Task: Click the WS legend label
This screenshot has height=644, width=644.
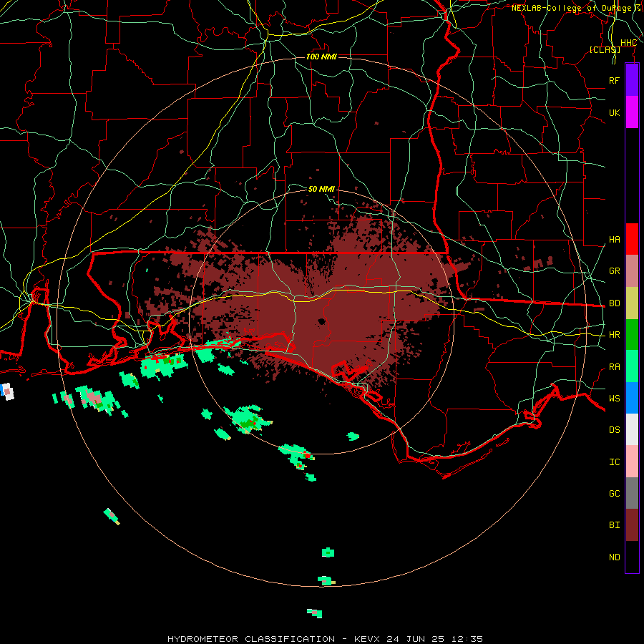Action: (614, 398)
